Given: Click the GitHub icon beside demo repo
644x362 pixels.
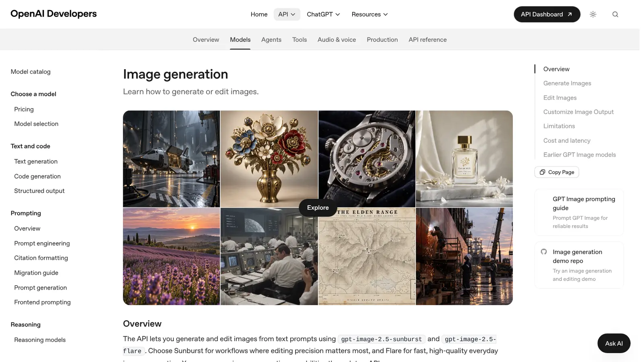Looking at the screenshot, I should pyautogui.click(x=544, y=252).
